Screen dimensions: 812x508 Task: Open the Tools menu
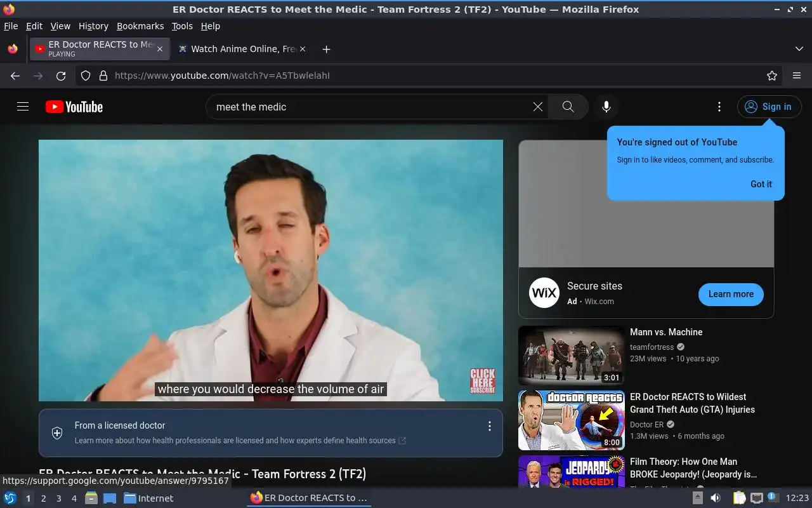[x=182, y=26]
